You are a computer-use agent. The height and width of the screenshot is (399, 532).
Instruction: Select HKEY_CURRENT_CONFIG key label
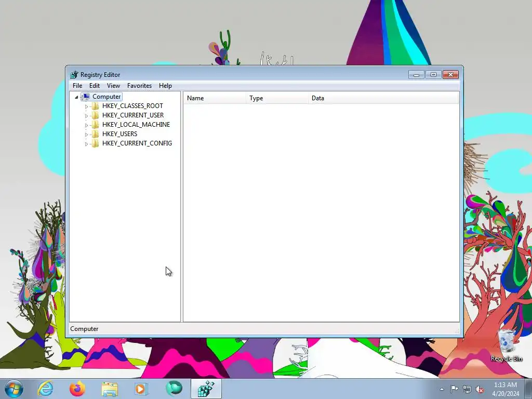[137, 143]
